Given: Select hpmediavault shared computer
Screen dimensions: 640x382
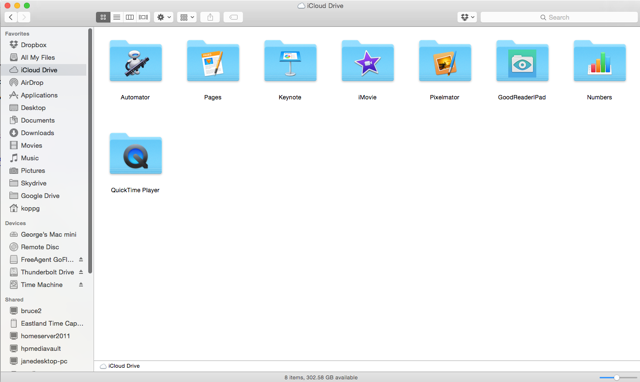Looking at the screenshot, I should (44, 349).
